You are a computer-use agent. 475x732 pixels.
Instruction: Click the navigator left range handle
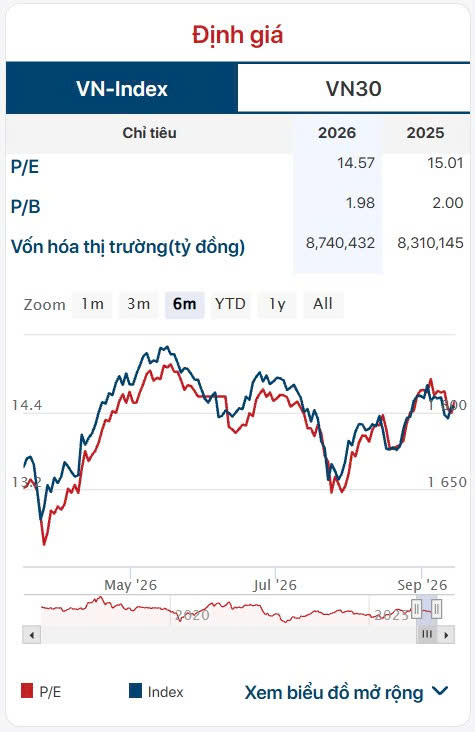tap(416, 609)
